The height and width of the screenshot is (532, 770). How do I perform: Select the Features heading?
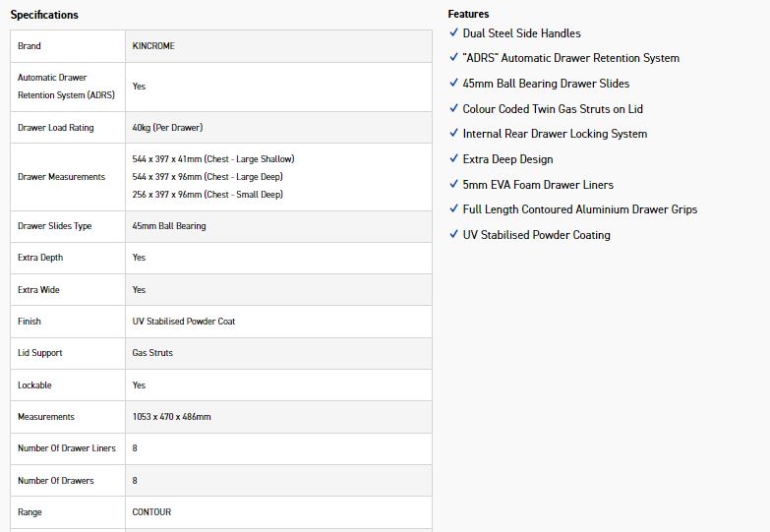(468, 14)
